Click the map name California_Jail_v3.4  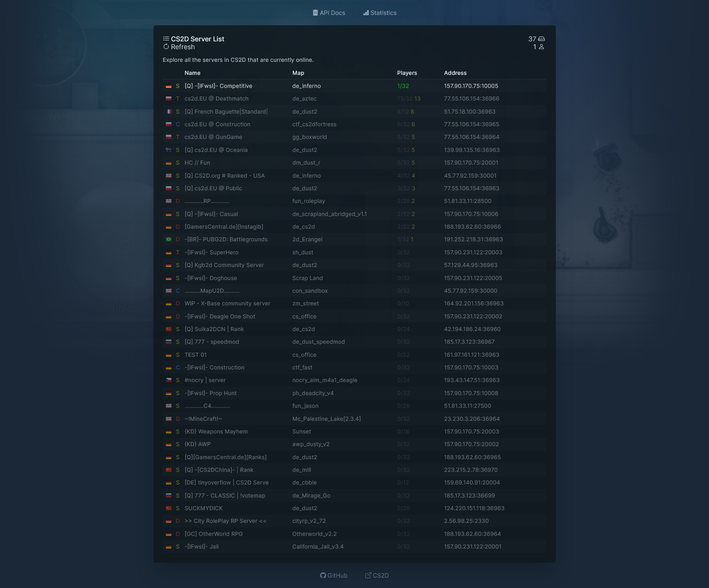point(318,547)
